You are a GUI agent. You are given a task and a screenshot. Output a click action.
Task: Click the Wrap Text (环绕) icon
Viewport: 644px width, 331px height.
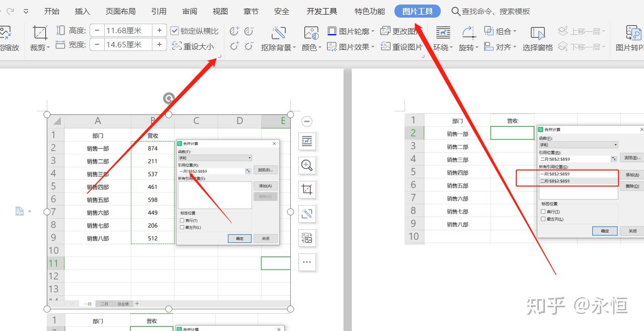443,33
